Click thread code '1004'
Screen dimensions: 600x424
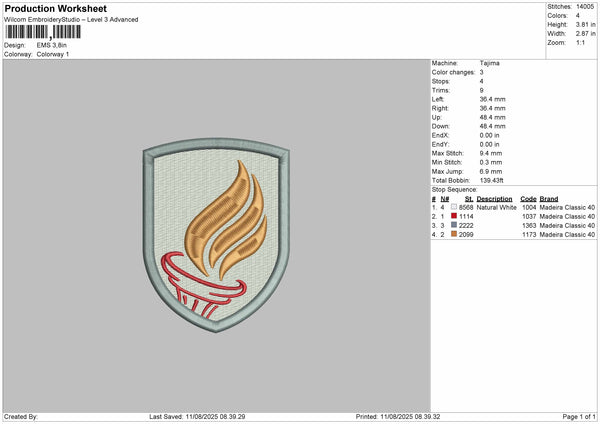coord(529,207)
